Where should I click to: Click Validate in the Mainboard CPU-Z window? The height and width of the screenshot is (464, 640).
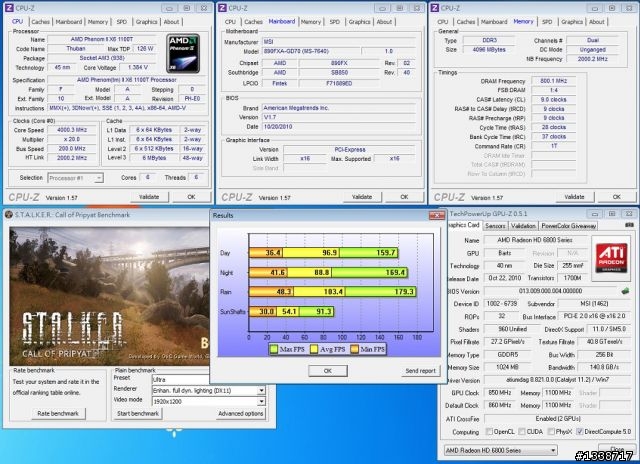(x=362, y=197)
